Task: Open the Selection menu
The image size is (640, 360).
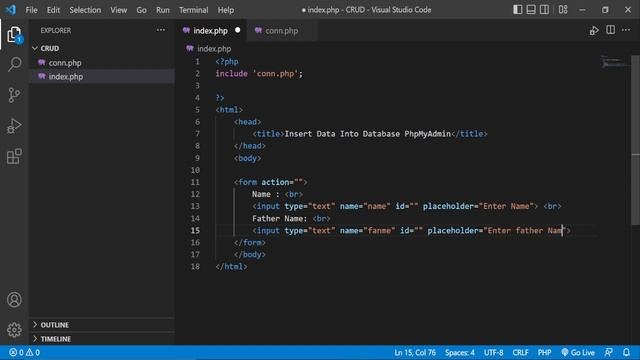Action: [85, 10]
